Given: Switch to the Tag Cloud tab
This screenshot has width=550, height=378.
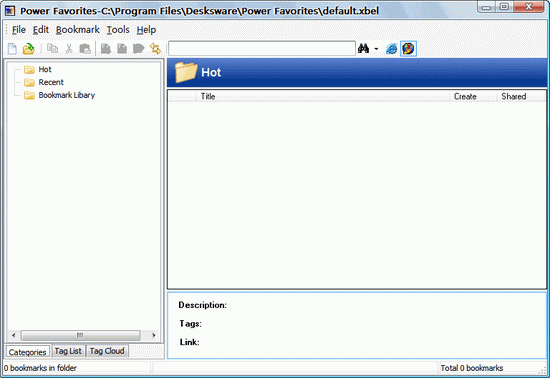Looking at the screenshot, I should 107,351.
